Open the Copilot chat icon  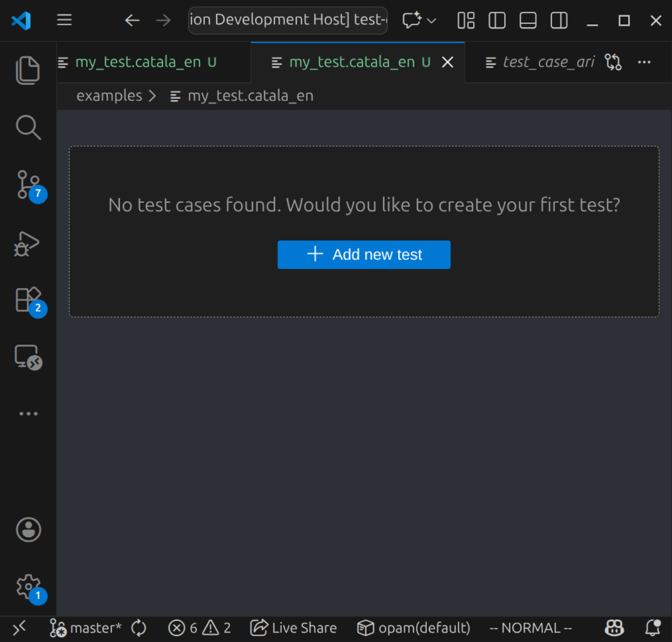pos(412,20)
